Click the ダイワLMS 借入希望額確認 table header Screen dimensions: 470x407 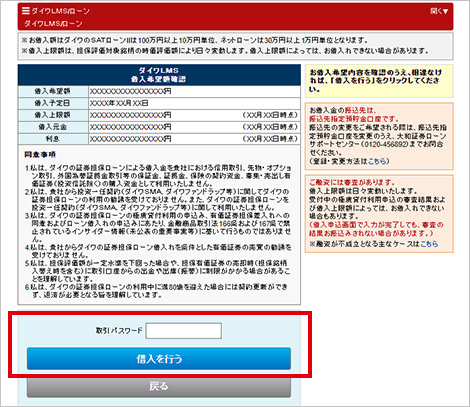click(x=159, y=75)
